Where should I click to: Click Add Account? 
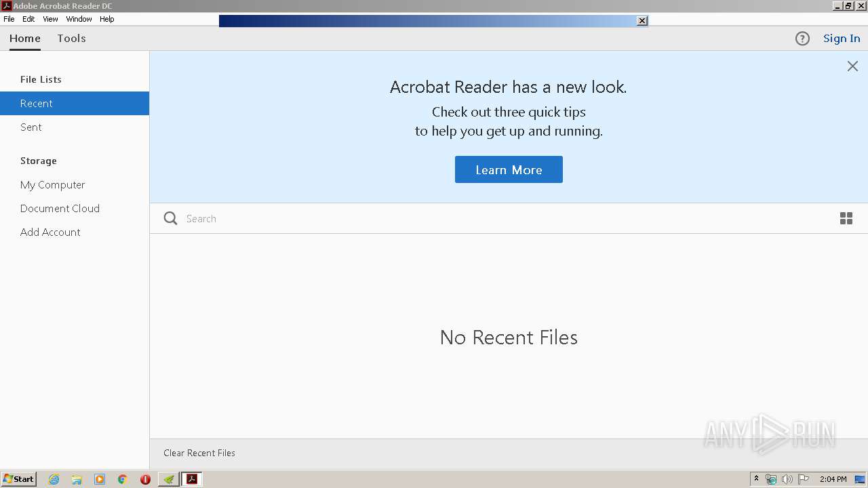point(75,232)
